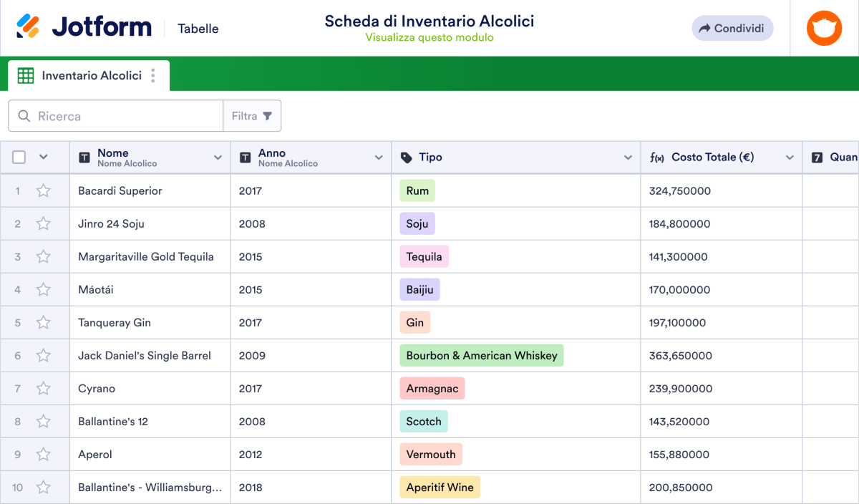Select the Inventario Alcolici tab
This screenshot has width=859, height=504.
point(91,76)
